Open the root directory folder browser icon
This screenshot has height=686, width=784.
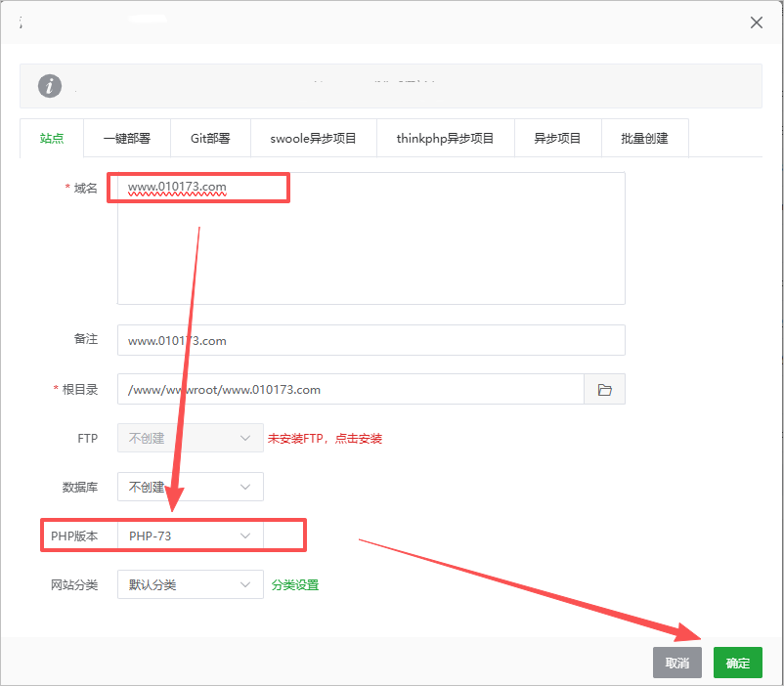coord(604,390)
